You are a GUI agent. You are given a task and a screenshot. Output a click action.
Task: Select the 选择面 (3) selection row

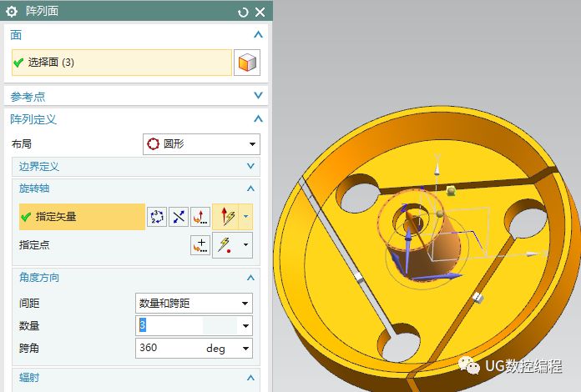pos(121,63)
